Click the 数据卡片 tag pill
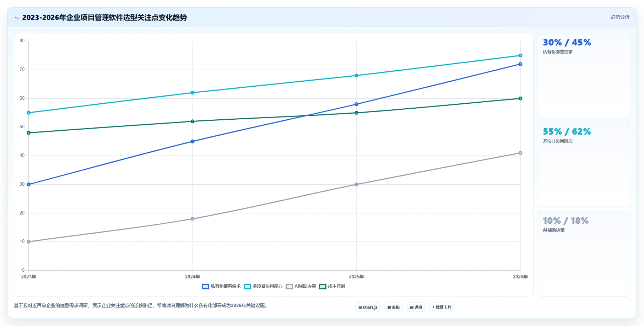The width and height of the screenshot is (644, 326). (x=442, y=307)
